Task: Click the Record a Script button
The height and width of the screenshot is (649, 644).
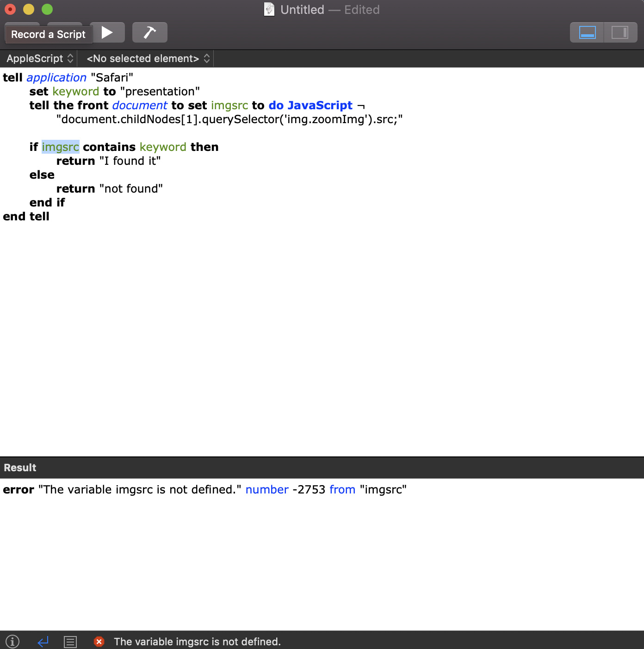Action: click(48, 34)
